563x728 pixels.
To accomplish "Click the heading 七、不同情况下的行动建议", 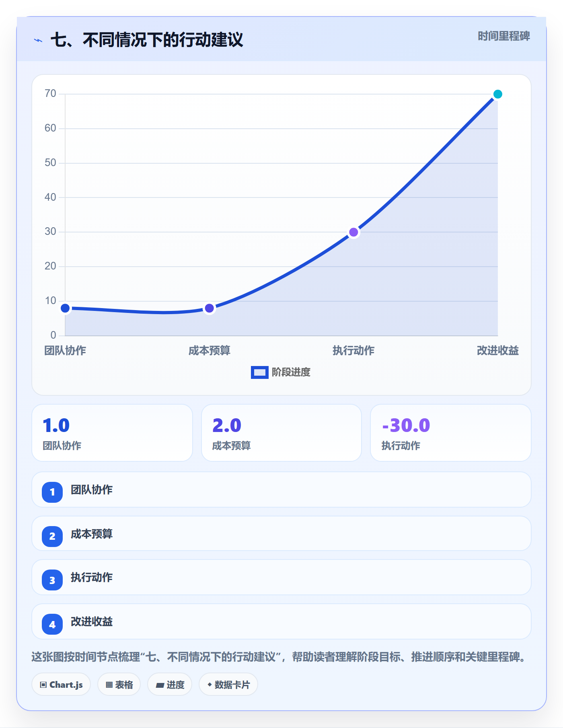I will (x=147, y=40).
